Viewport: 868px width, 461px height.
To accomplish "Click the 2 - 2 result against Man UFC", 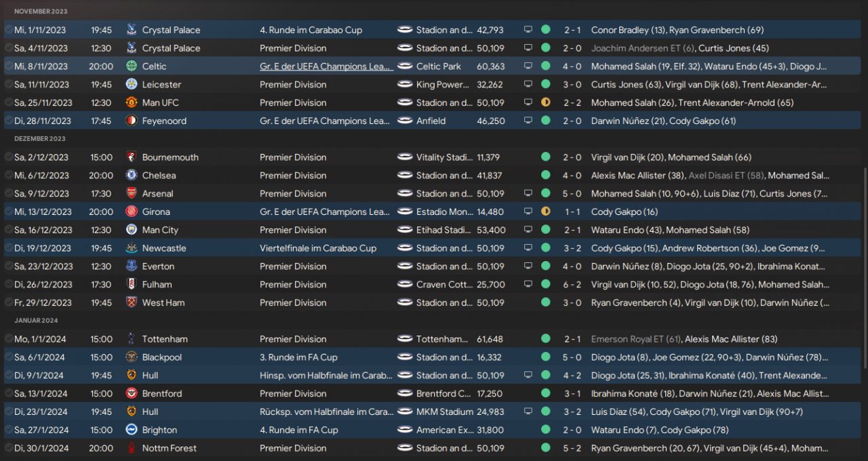I will click(x=572, y=103).
